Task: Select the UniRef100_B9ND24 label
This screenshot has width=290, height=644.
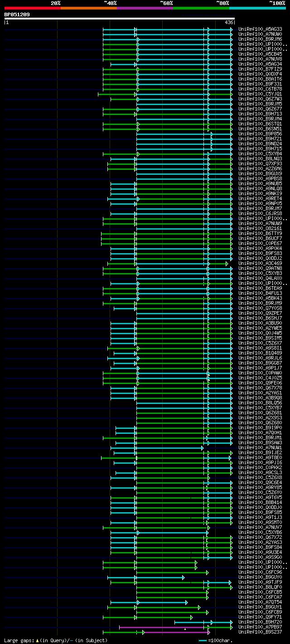Action: click(260, 144)
